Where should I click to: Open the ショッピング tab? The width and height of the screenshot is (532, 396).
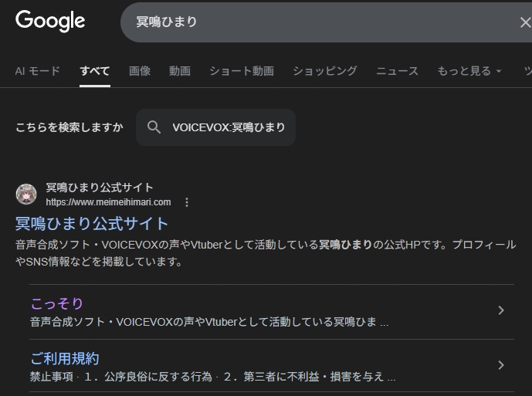click(x=324, y=71)
